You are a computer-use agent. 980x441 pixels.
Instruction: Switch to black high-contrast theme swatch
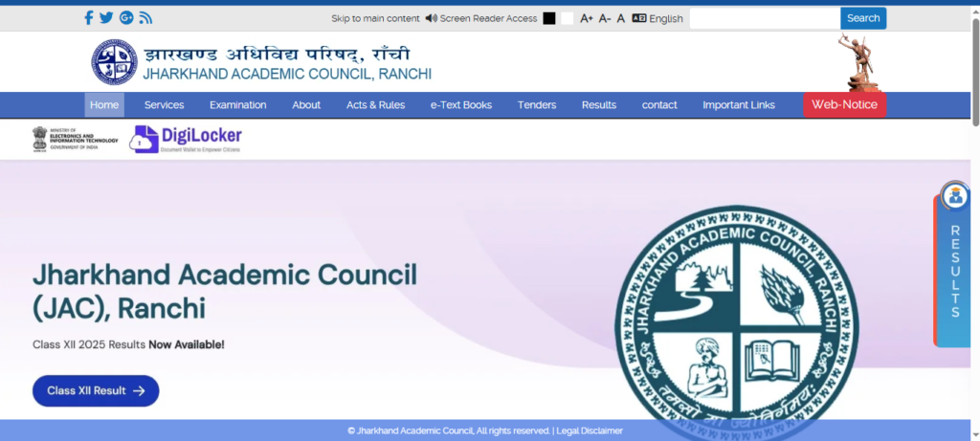point(549,18)
